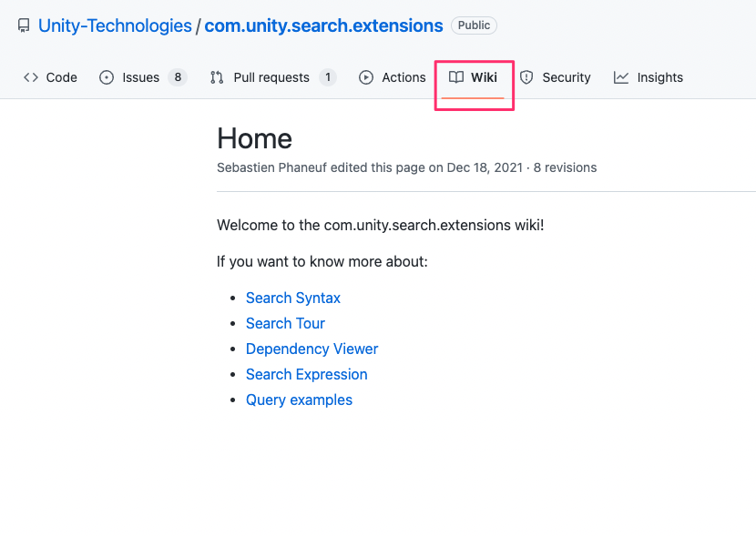This screenshot has height=536, width=756.
Task: Select the angle-brackets Code icon
Action: [x=30, y=77]
